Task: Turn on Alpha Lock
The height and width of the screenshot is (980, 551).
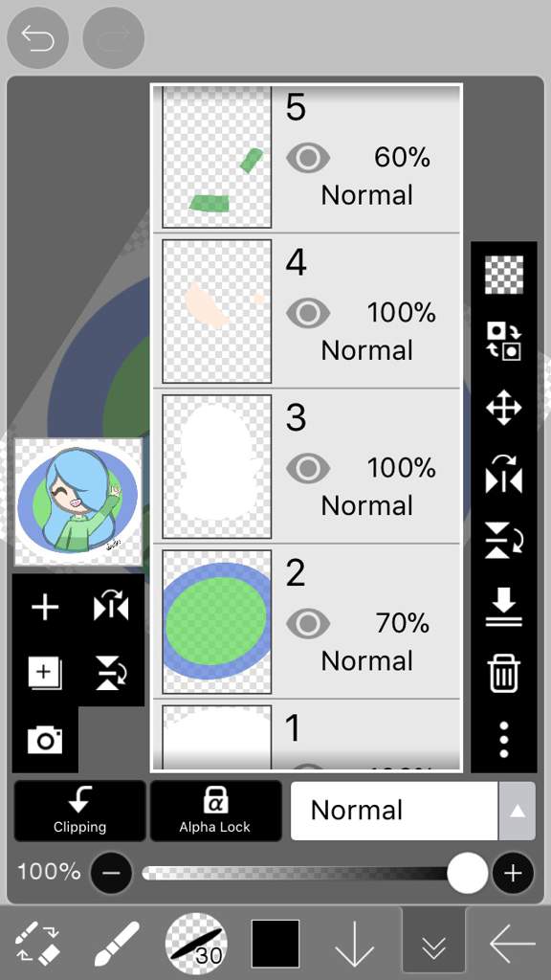Action: (x=215, y=811)
